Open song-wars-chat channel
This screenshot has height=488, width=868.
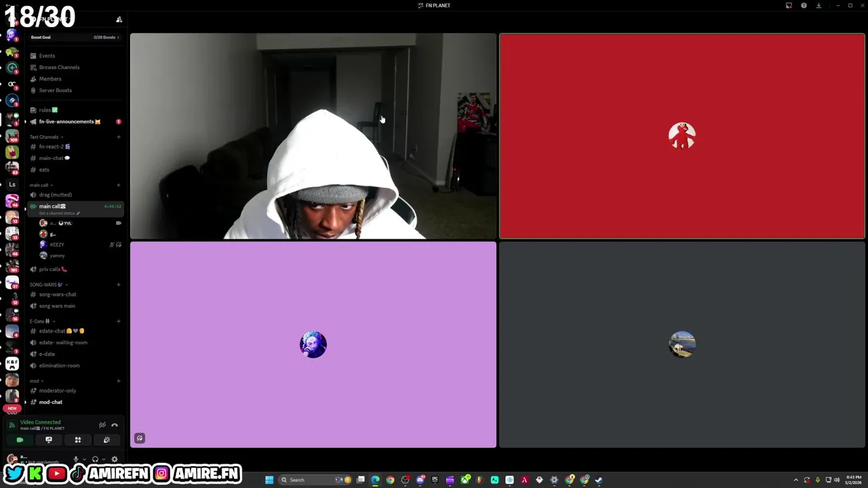point(75,294)
